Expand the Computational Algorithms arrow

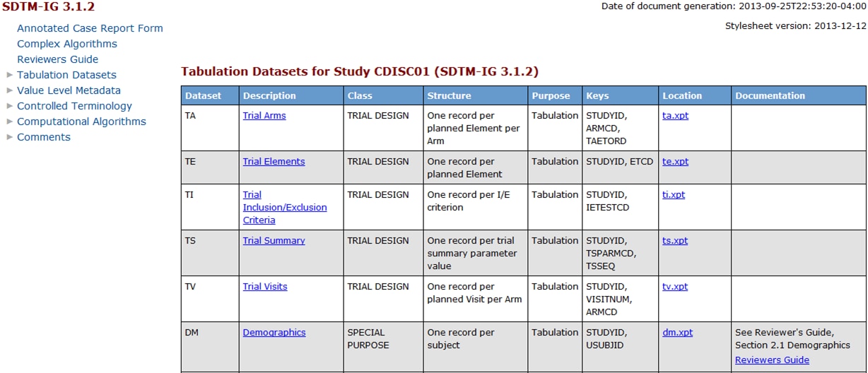tap(9, 121)
